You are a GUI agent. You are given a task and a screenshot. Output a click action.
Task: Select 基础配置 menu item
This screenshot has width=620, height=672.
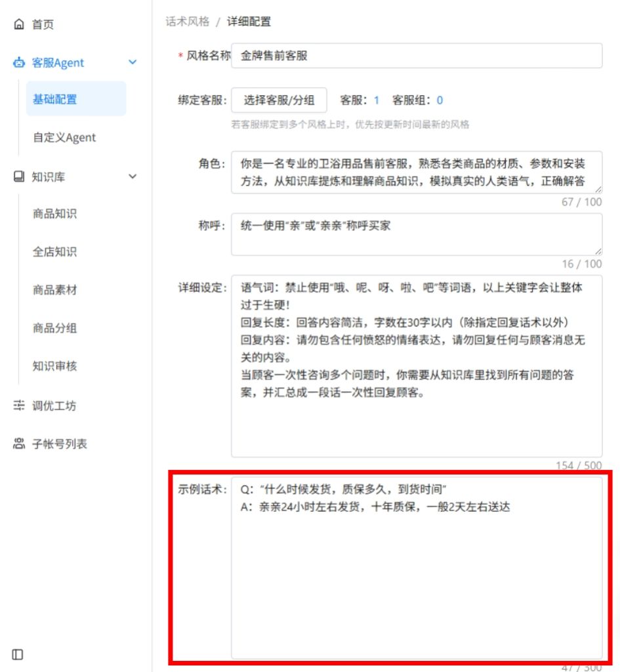(76, 99)
